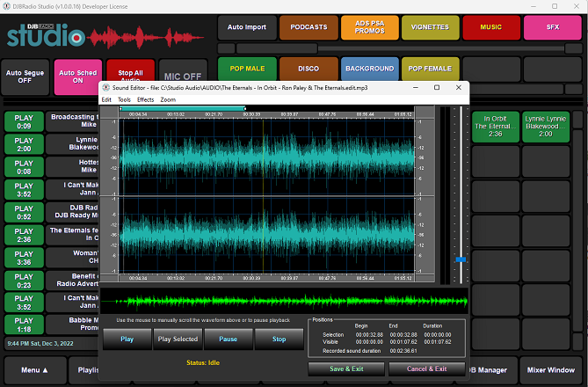Image resolution: width=588 pixels, height=387 pixels.
Task: Click the In Orbit The Eternal 2:36 cart
Action: (496, 127)
